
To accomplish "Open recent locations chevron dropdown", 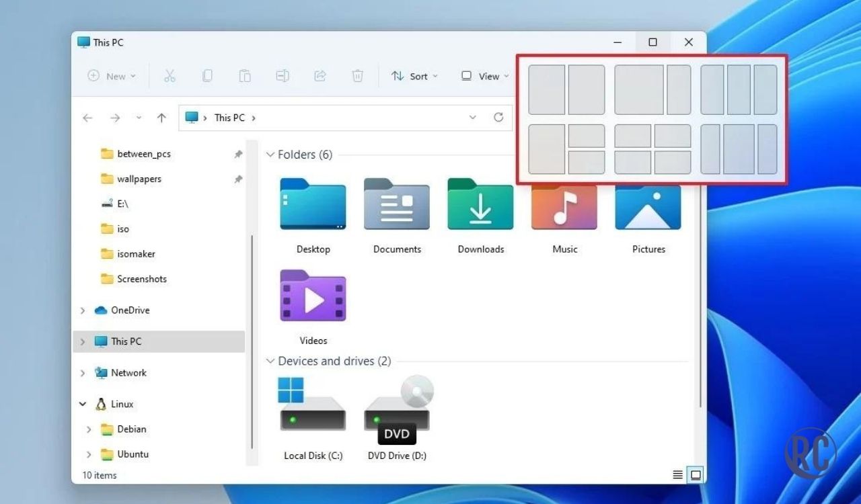I will tap(139, 118).
